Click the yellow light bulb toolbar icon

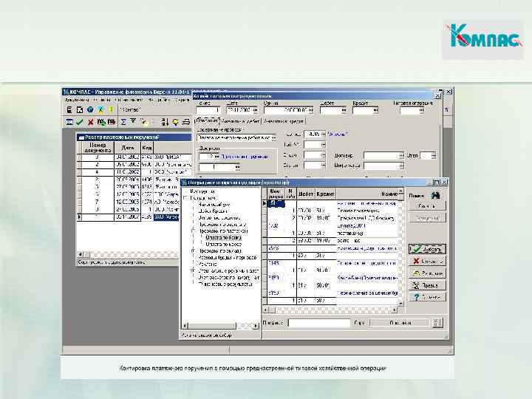(175, 122)
